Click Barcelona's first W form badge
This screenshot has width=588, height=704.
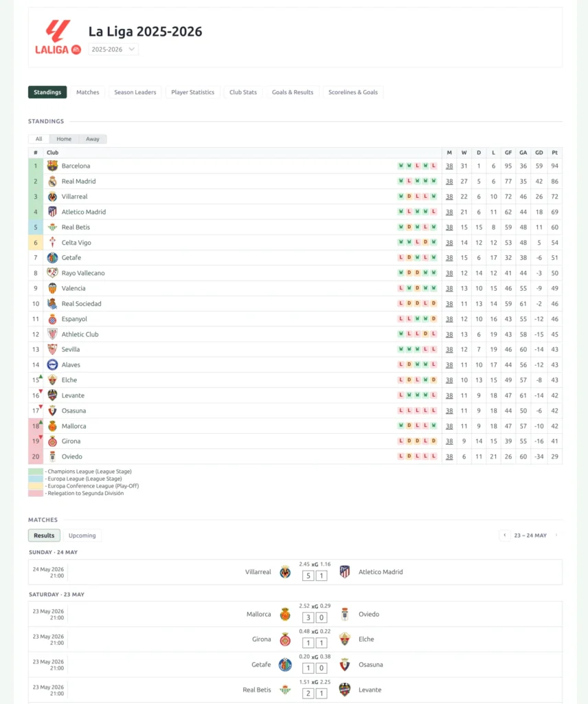(x=400, y=166)
